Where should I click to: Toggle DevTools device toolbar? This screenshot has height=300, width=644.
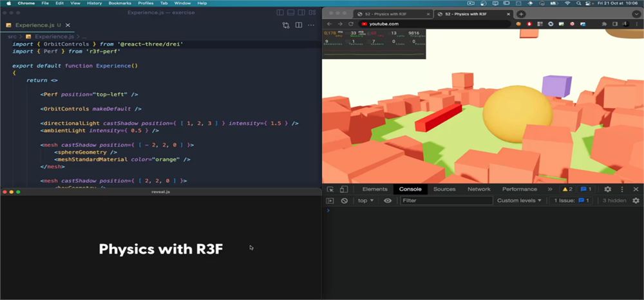coord(344,189)
